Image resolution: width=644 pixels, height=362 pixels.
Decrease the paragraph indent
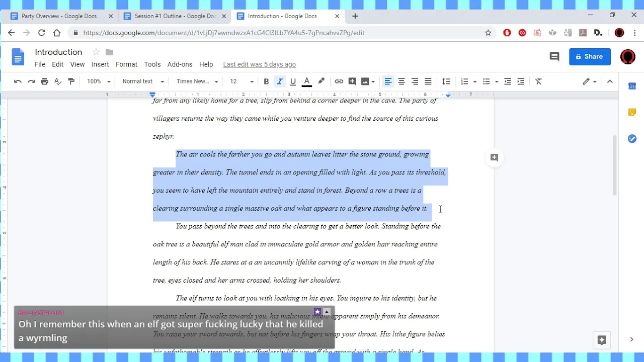click(508, 81)
